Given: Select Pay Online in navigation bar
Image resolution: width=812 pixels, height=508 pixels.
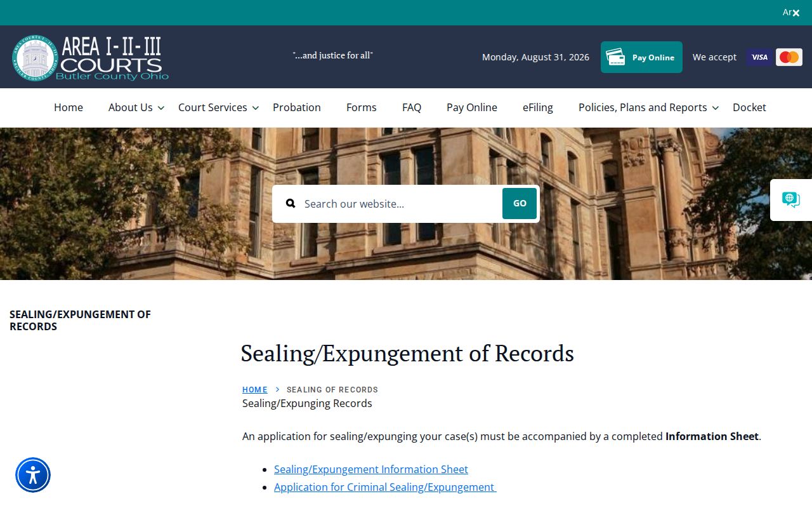Looking at the screenshot, I should coord(472,107).
